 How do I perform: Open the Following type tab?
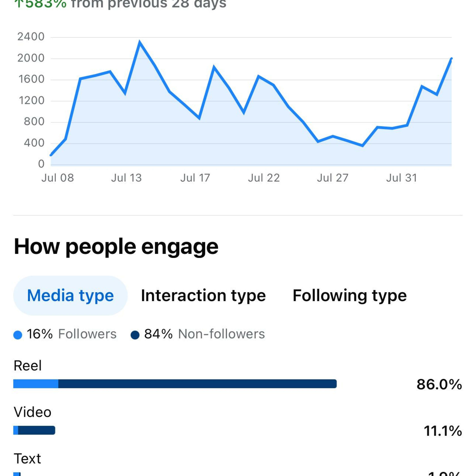click(350, 295)
